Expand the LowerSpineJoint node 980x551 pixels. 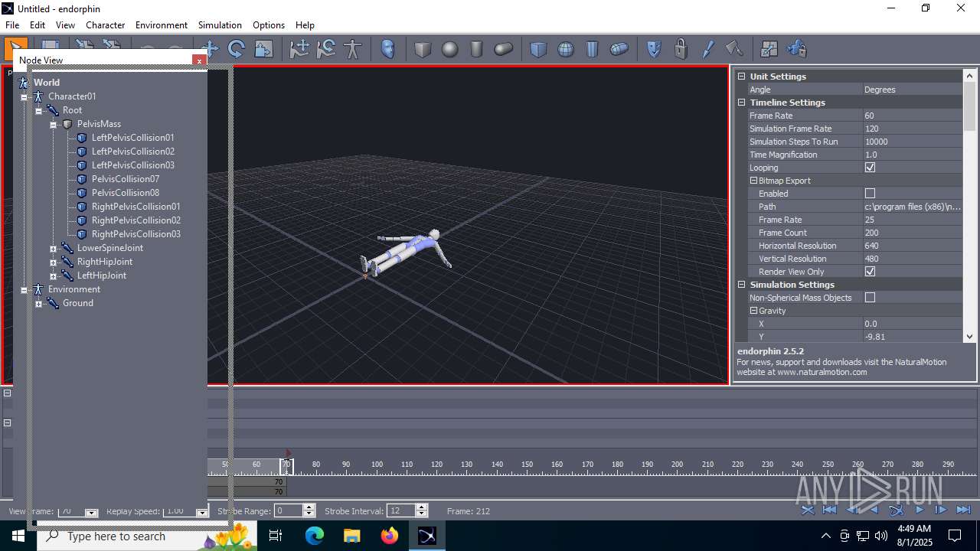click(x=54, y=249)
